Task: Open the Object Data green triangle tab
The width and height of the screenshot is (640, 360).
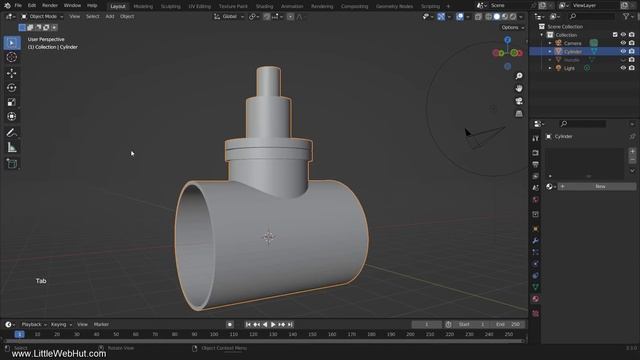Action: click(536, 287)
